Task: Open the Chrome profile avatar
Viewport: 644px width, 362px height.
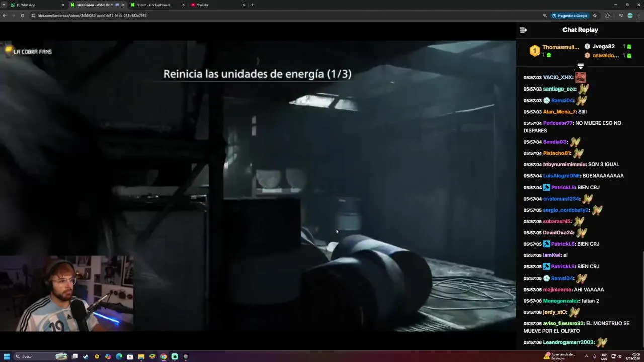Action: tap(630, 16)
